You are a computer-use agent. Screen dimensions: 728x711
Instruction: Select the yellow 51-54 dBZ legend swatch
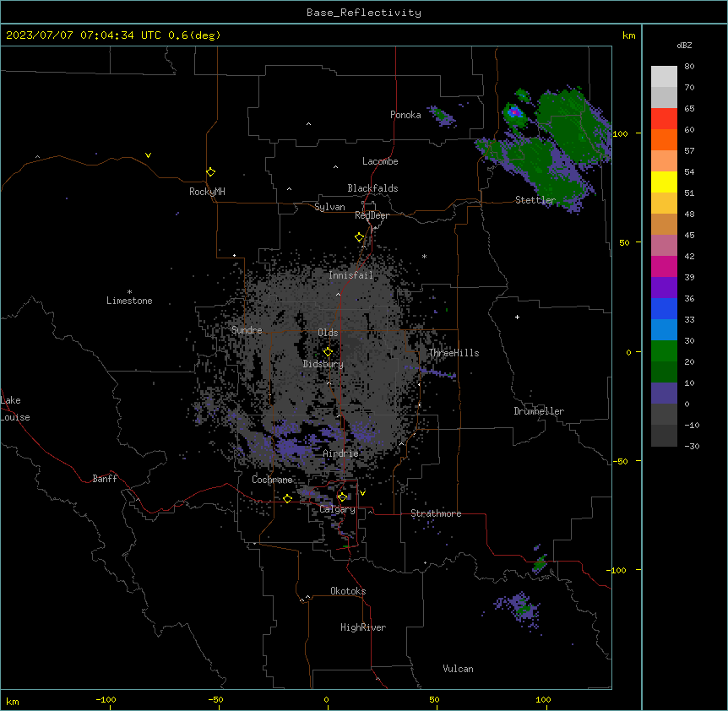click(x=664, y=182)
